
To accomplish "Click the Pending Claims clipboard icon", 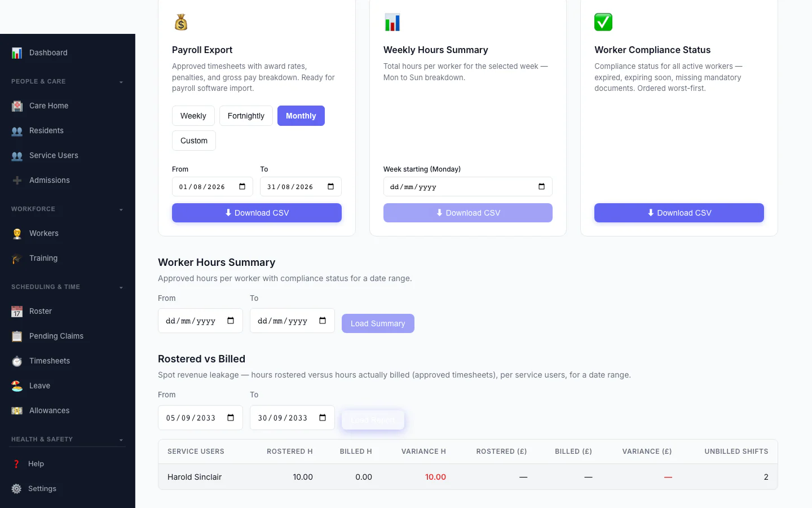I will point(17,336).
